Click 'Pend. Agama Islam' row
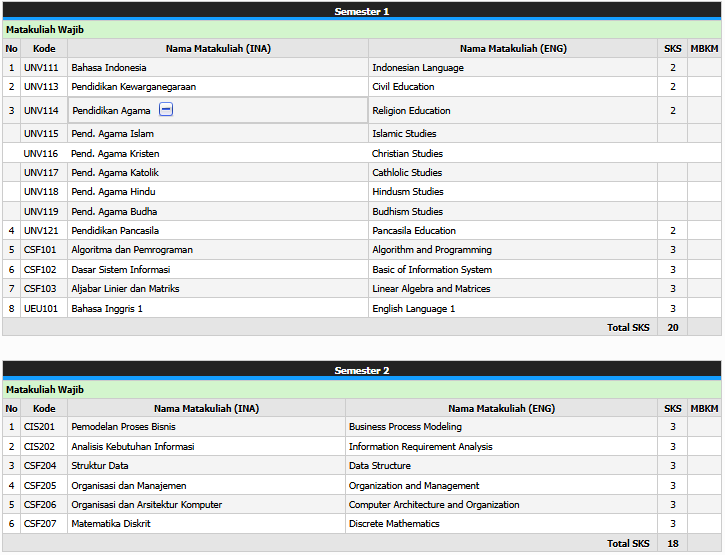 tap(362, 134)
